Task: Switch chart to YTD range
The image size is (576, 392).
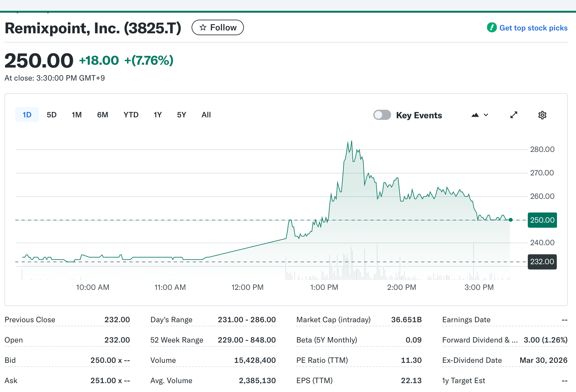Action: tap(131, 115)
